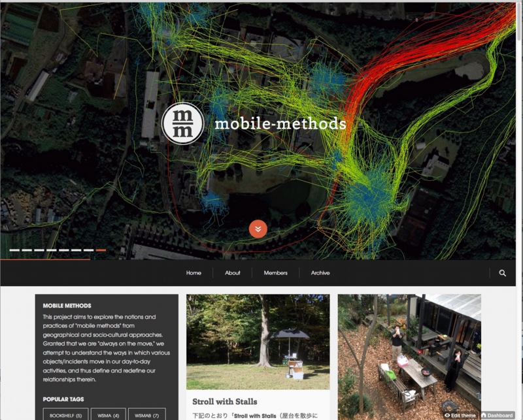
Task: Open the About page
Action: (233, 272)
